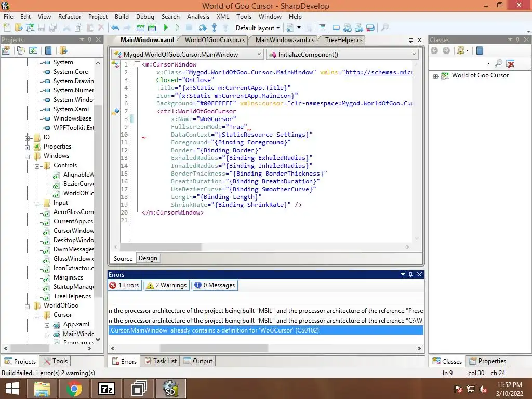The width and height of the screenshot is (532, 399).
Task: Open the 7-Zip taskbar icon
Action: coord(106,389)
